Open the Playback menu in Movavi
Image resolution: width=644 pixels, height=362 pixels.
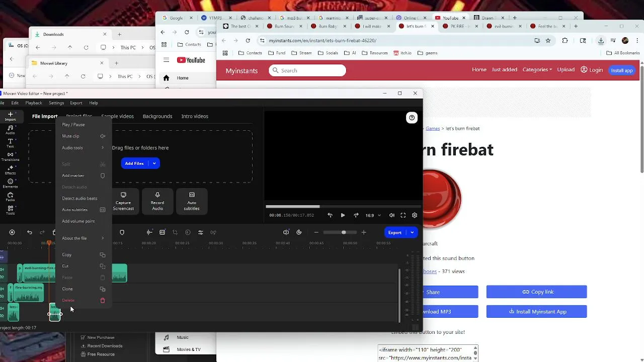[x=34, y=103]
